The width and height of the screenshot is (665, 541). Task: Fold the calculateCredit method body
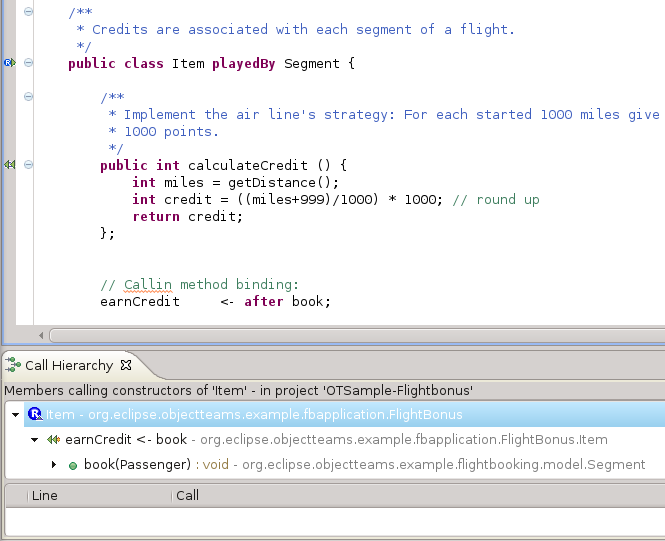[x=28, y=165]
